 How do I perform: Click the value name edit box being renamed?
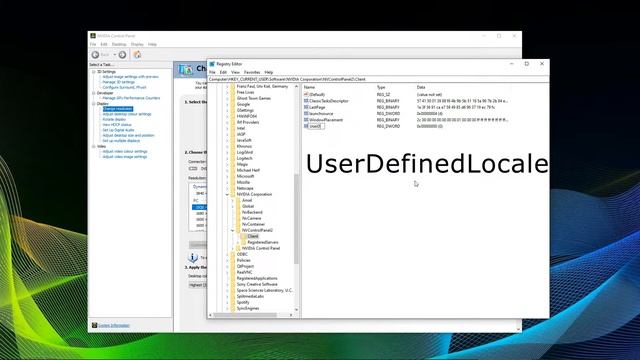click(316, 127)
